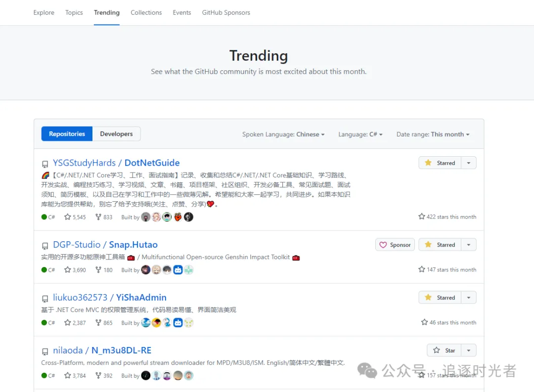Open the nilaoda / N_m3u8DL-RE repository
534x392 pixels.
coord(102,350)
